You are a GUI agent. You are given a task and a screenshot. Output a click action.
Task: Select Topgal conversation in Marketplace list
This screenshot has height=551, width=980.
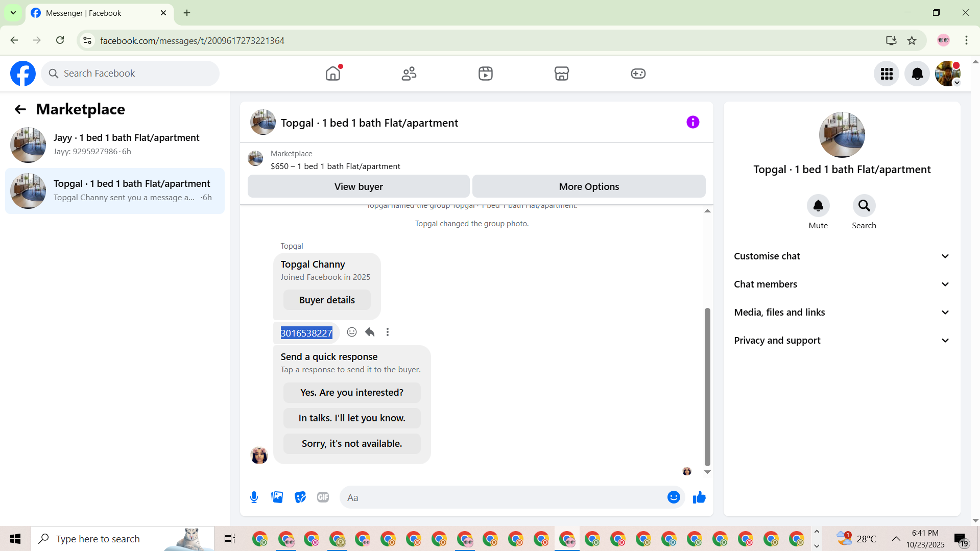pyautogui.click(x=115, y=191)
